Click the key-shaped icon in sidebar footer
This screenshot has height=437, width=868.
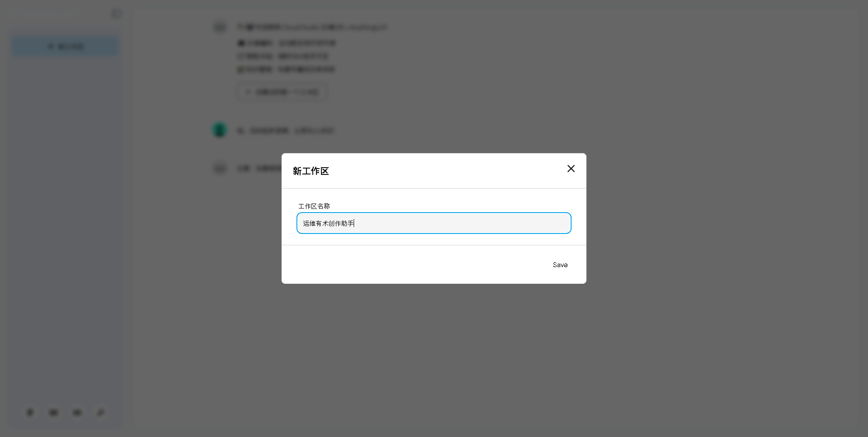point(100,412)
